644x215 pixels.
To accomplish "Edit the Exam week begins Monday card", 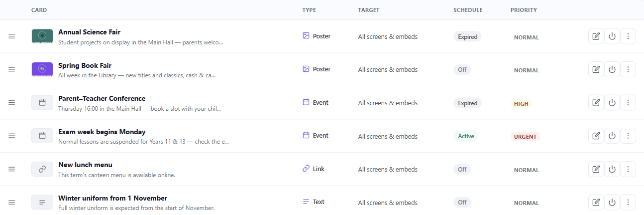I will click(x=596, y=136).
